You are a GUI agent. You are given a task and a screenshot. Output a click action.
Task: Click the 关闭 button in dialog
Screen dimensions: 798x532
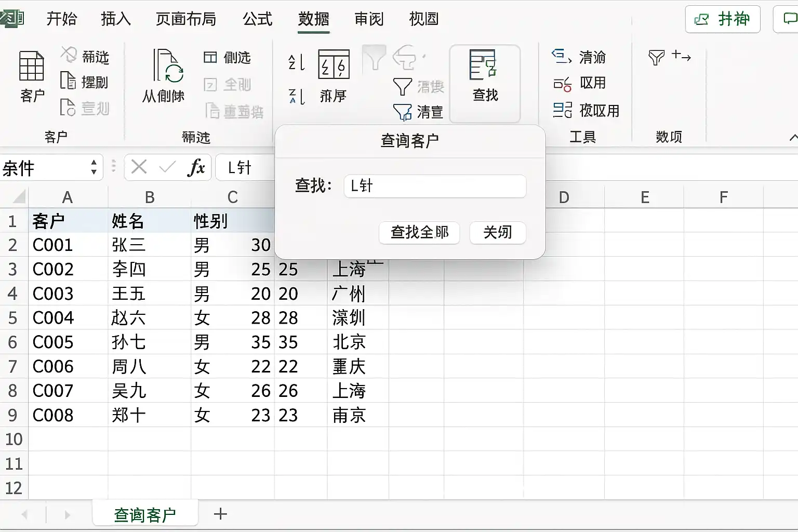pos(497,232)
